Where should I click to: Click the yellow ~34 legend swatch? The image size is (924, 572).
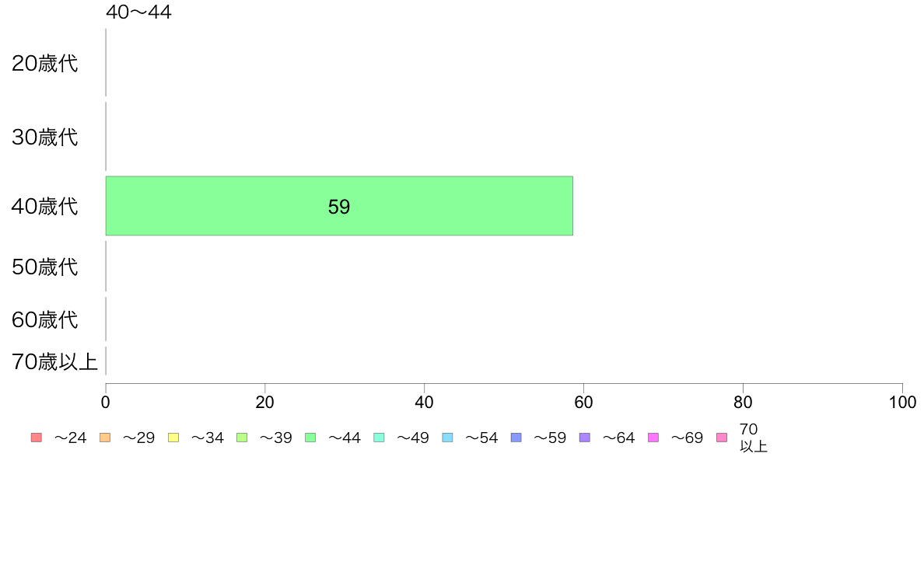pyautogui.click(x=173, y=438)
